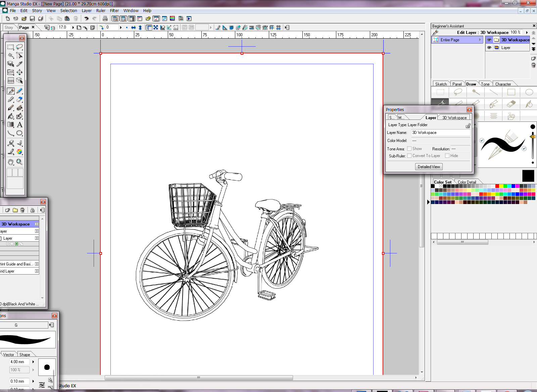
Task: Expand the Entire Page dropdown arrow
Action: [x=480, y=40]
